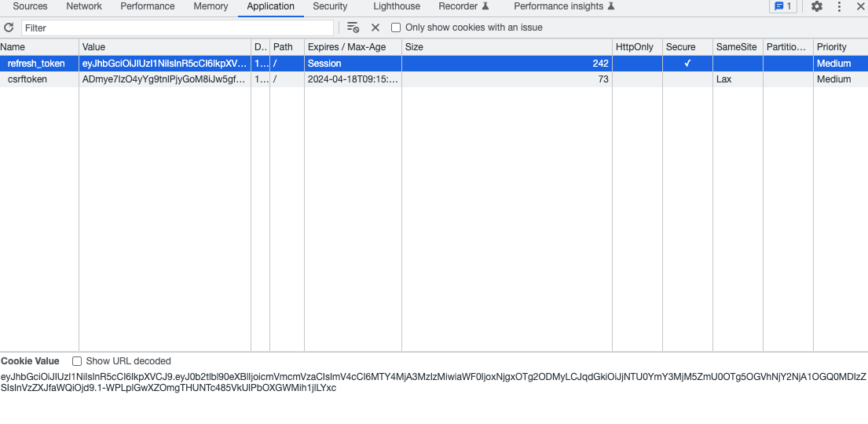Sort by Domain column labeled D
868x424 pixels.
(x=260, y=47)
